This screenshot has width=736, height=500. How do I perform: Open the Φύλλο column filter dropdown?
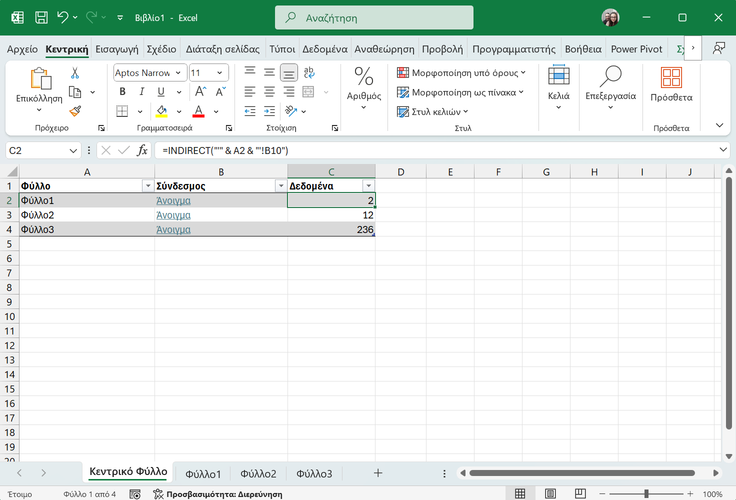click(148, 186)
